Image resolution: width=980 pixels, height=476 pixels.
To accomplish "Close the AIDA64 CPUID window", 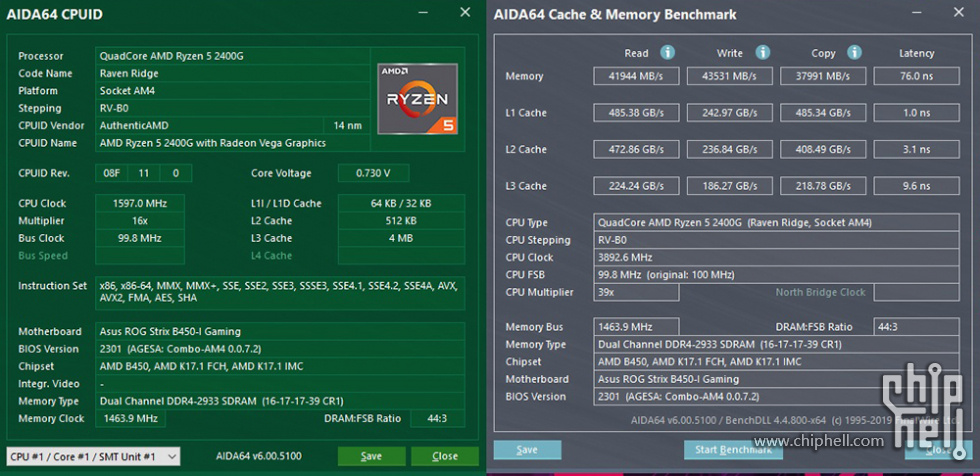I will coord(465,12).
